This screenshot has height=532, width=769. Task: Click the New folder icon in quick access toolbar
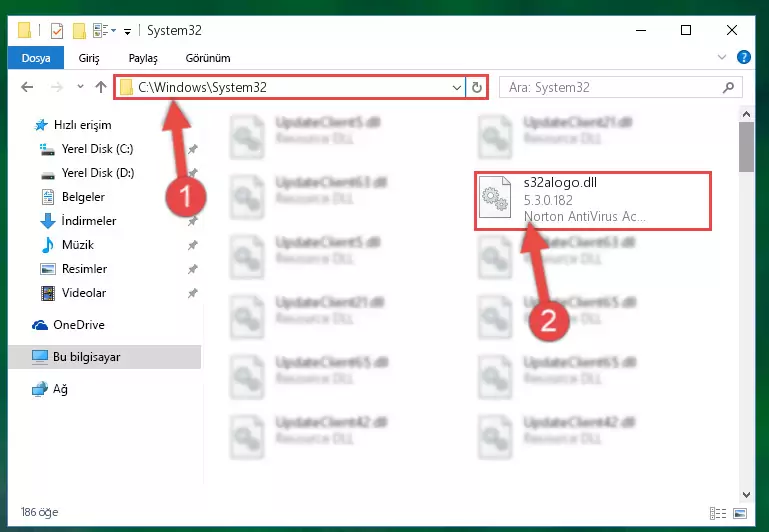pos(79,31)
